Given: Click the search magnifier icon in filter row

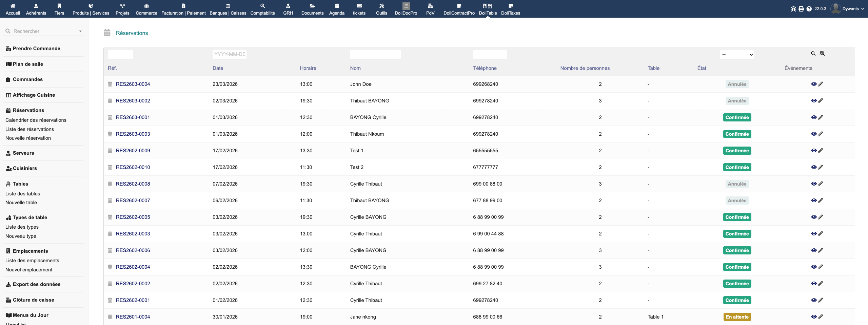Looking at the screenshot, I should 813,54.
